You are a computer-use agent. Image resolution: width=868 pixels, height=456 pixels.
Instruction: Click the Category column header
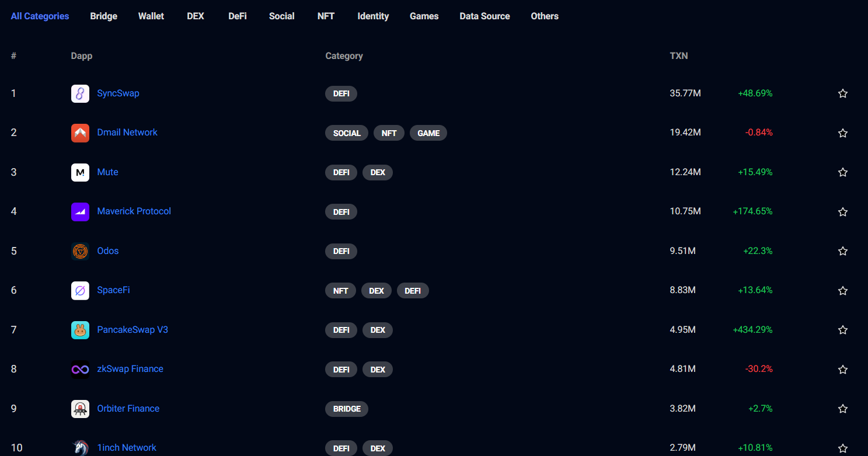[344, 56]
